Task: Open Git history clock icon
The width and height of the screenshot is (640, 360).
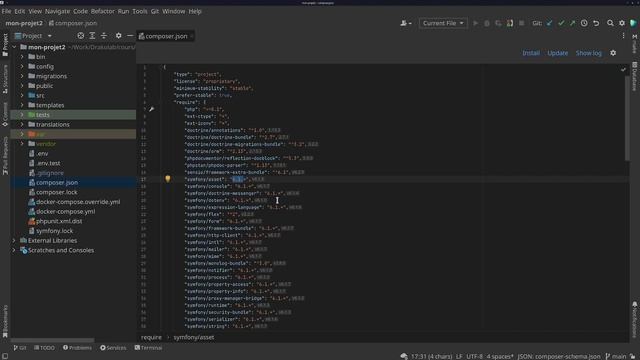Action: [x=584, y=23]
